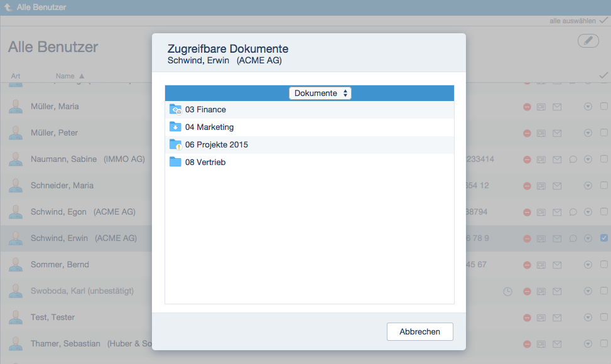611x364 pixels.
Task: Uncheck the checkbox for Schwind, Erwin
Action: 603,238
